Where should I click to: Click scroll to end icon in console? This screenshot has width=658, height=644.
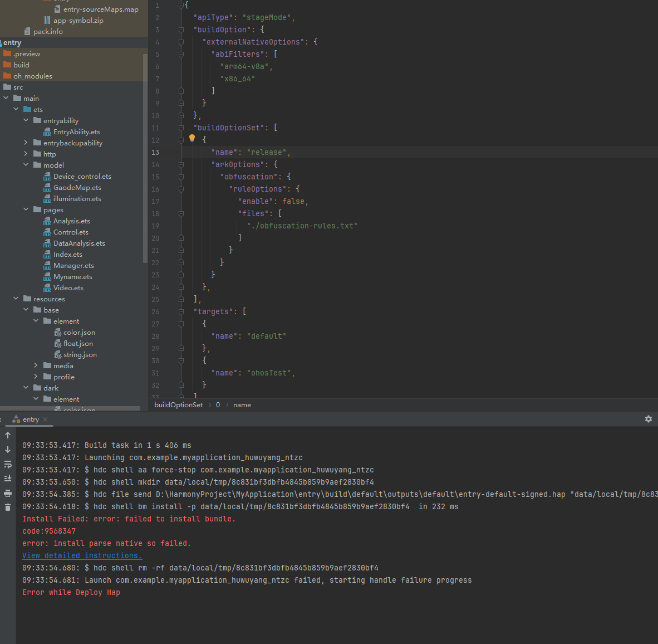pyautogui.click(x=8, y=479)
